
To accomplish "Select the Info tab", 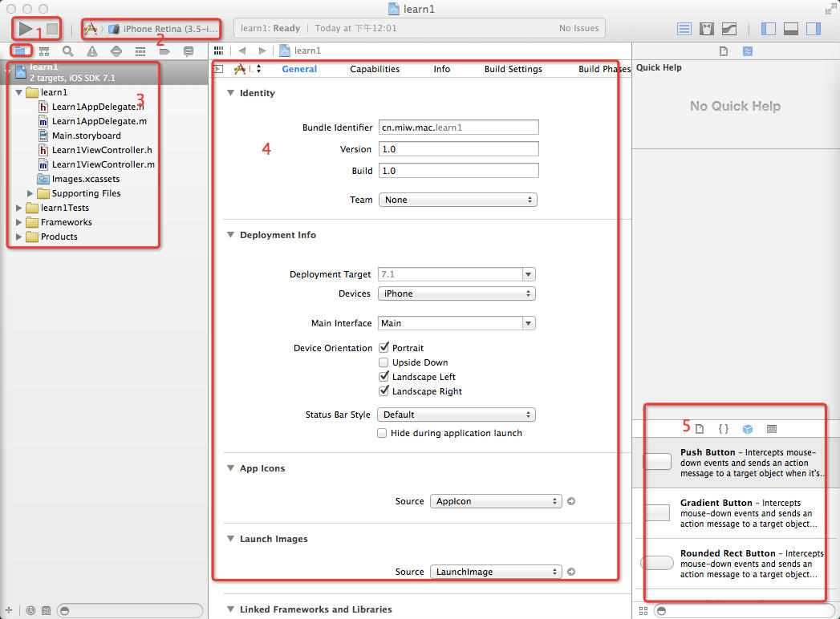I will point(442,69).
